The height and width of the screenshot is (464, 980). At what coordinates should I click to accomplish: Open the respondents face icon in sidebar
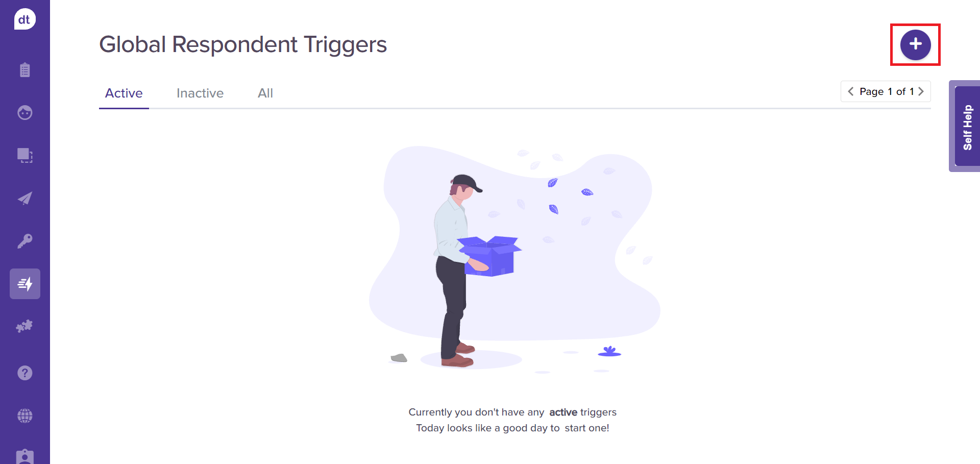25,112
